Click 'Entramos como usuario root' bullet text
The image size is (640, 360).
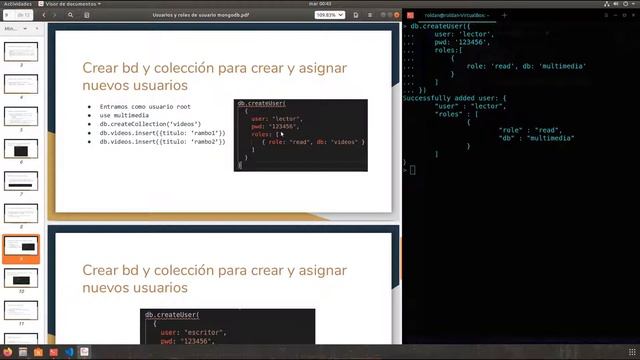click(x=145, y=107)
